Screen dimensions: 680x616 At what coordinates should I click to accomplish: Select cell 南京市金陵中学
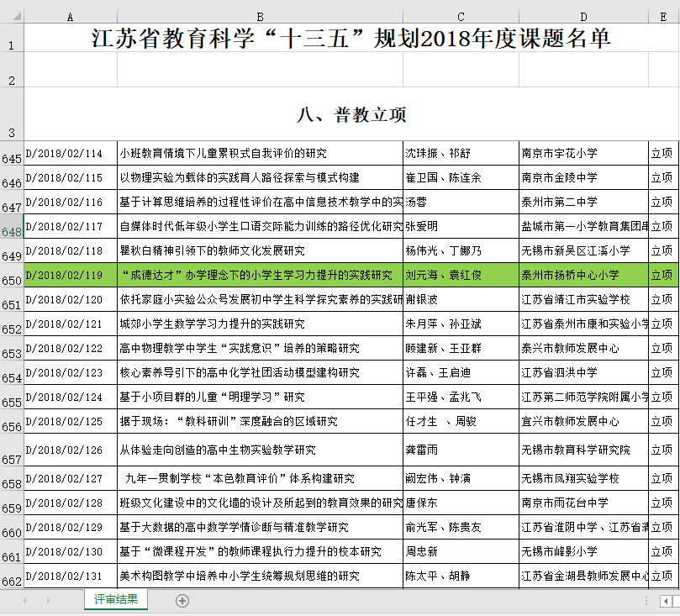point(583,177)
